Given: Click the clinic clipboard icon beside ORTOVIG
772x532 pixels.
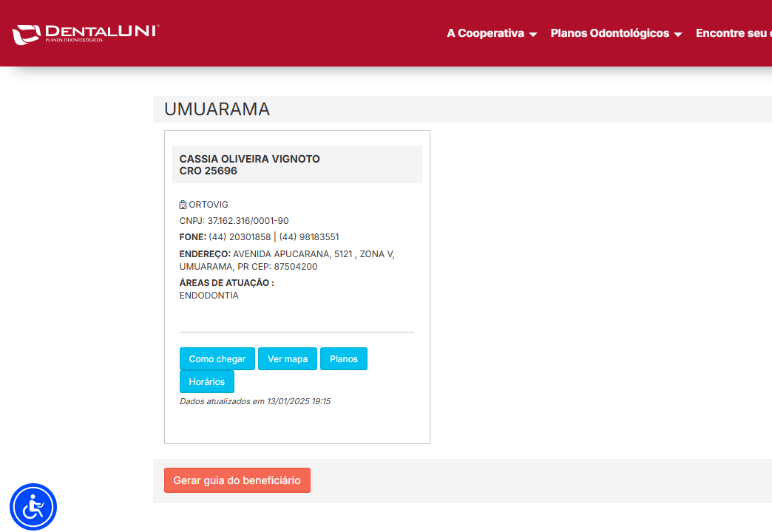Looking at the screenshot, I should 183,205.
